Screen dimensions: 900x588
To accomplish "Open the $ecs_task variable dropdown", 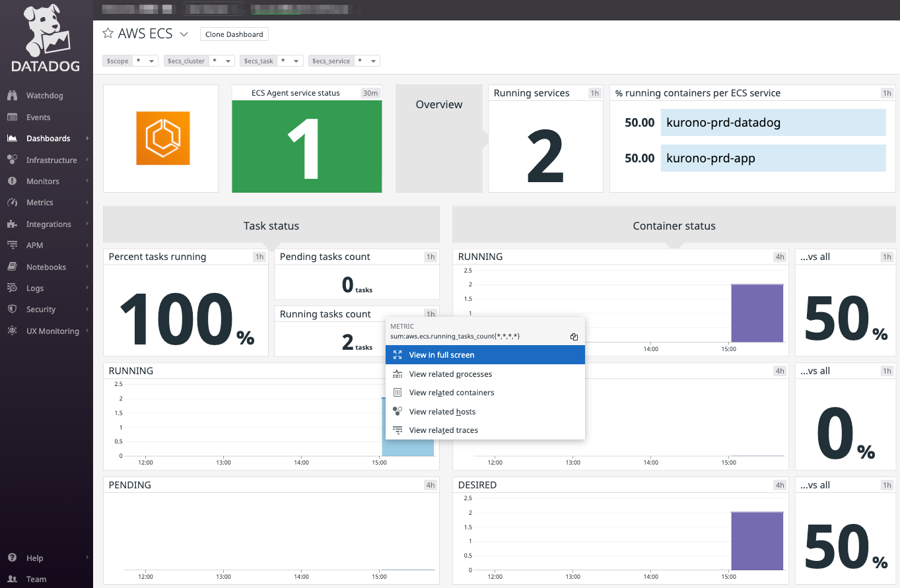I will click(x=290, y=61).
